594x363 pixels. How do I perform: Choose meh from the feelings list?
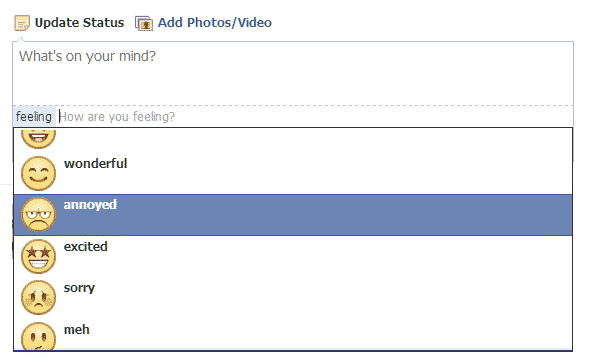click(x=293, y=334)
